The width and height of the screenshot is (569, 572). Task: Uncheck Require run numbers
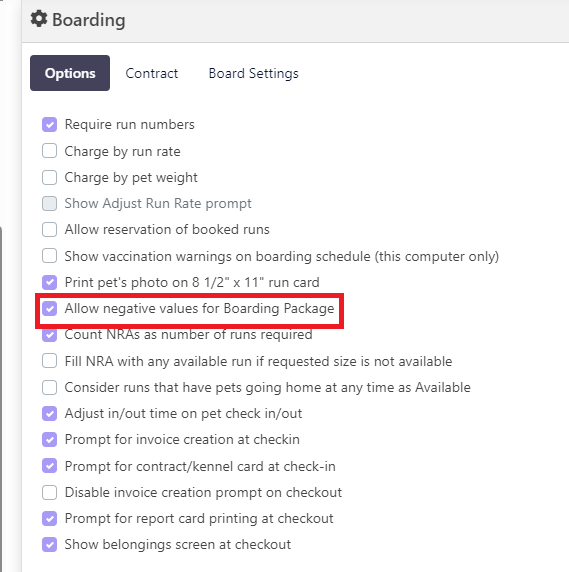click(x=50, y=124)
